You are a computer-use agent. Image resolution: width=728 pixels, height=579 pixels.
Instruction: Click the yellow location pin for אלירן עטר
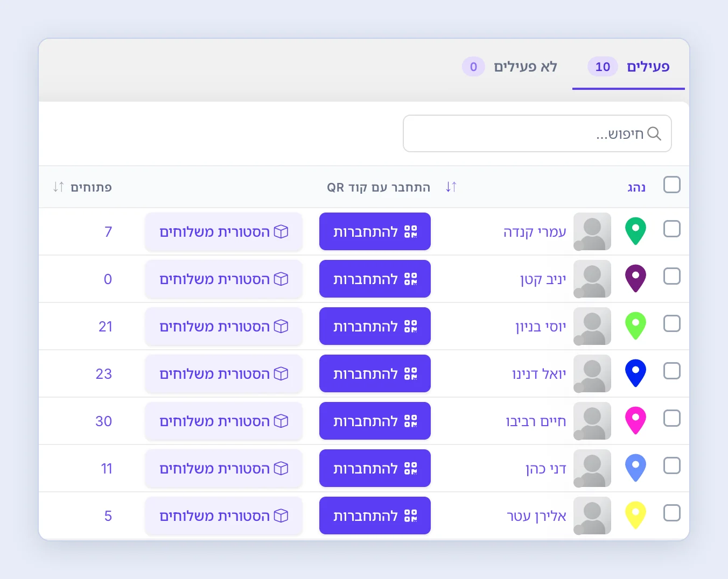click(635, 515)
